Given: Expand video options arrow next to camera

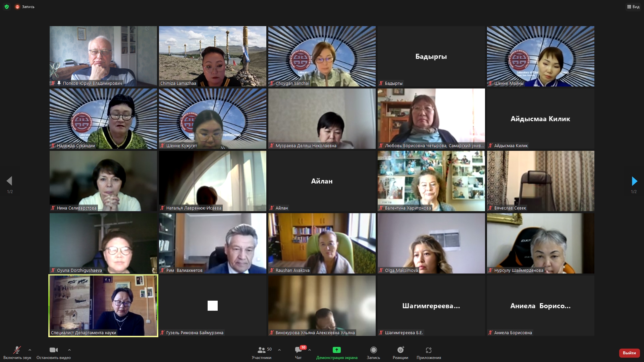Looking at the screenshot, I should pos(69,350).
